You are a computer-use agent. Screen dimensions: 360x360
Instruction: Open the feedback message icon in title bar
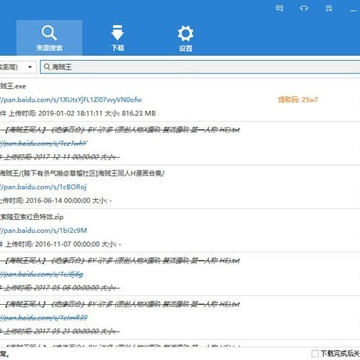(279, 8)
